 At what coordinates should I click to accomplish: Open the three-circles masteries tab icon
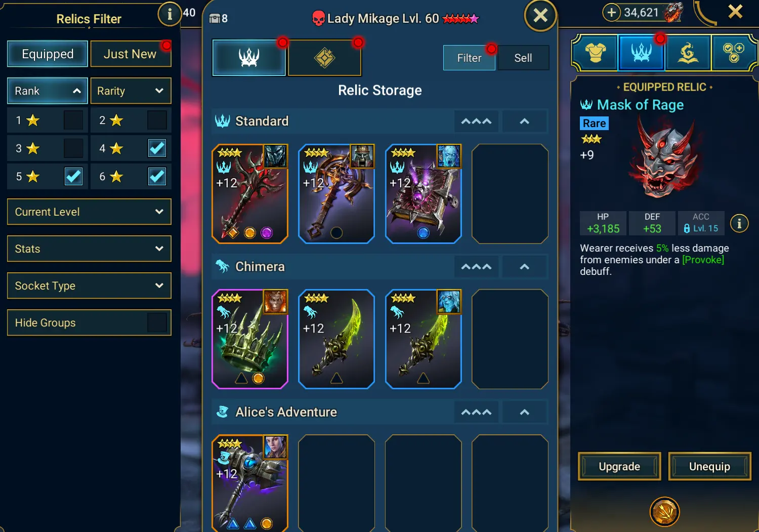coord(733,52)
